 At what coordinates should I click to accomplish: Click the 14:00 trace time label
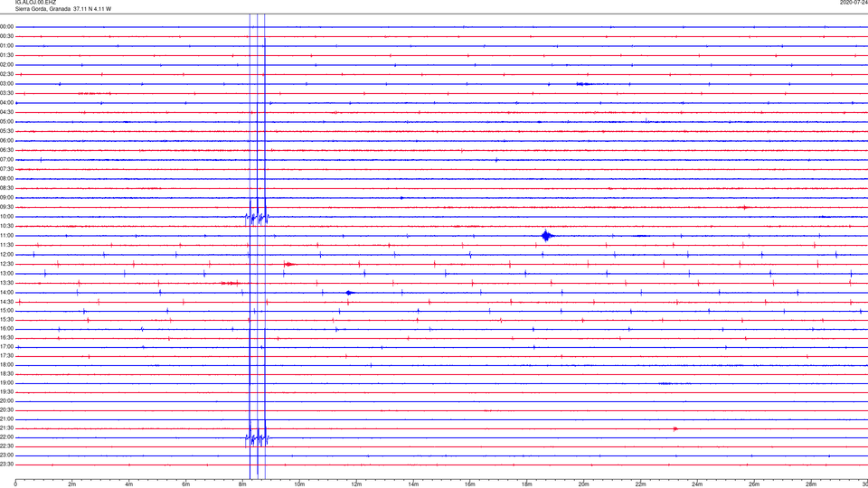[7, 292]
